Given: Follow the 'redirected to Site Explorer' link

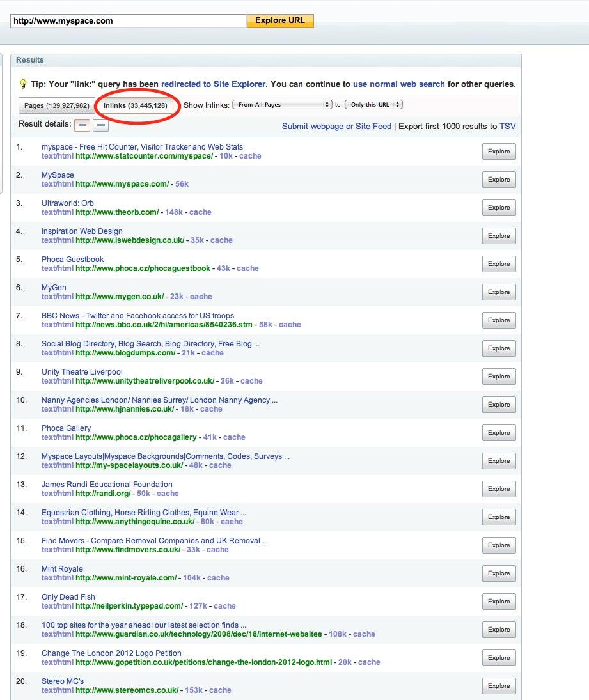Looking at the screenshot, I should tap(213, 84).
